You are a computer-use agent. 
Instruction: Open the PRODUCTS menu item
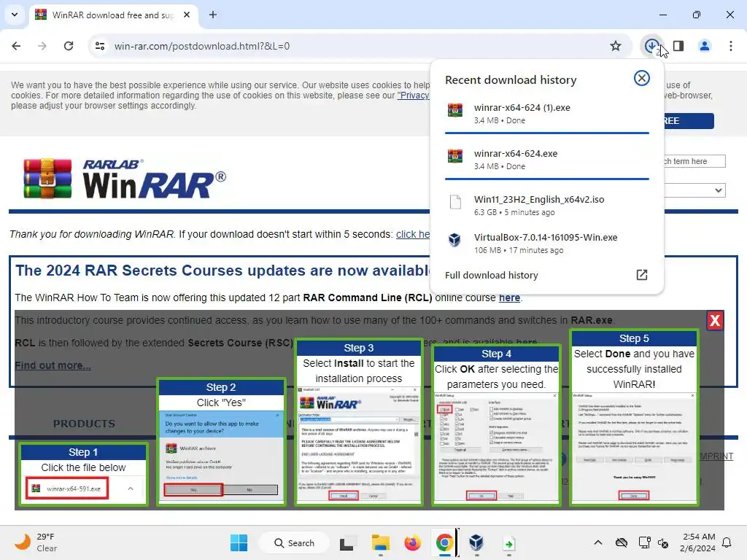(84, 424)
